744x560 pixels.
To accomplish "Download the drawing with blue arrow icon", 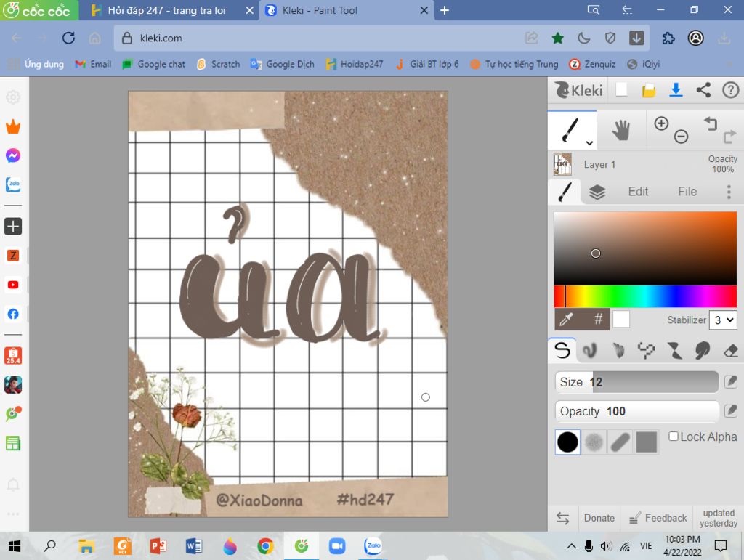I will coord(676,89).
